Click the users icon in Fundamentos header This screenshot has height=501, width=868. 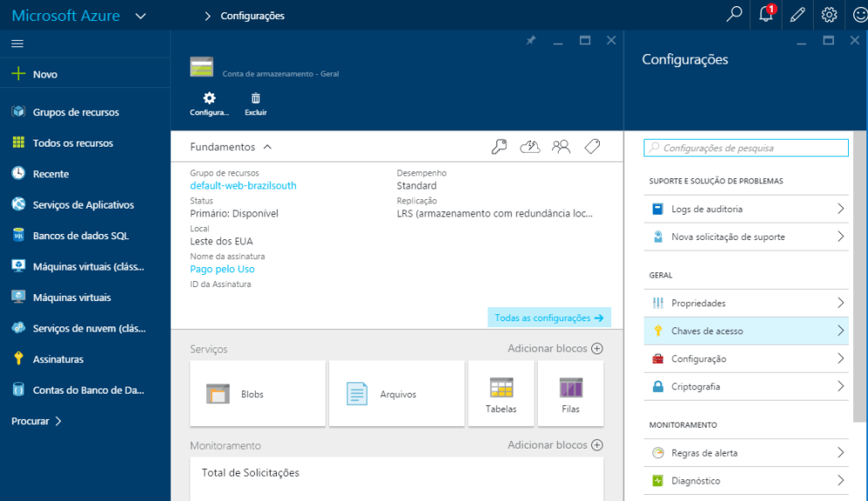click(x=561, y=147)
